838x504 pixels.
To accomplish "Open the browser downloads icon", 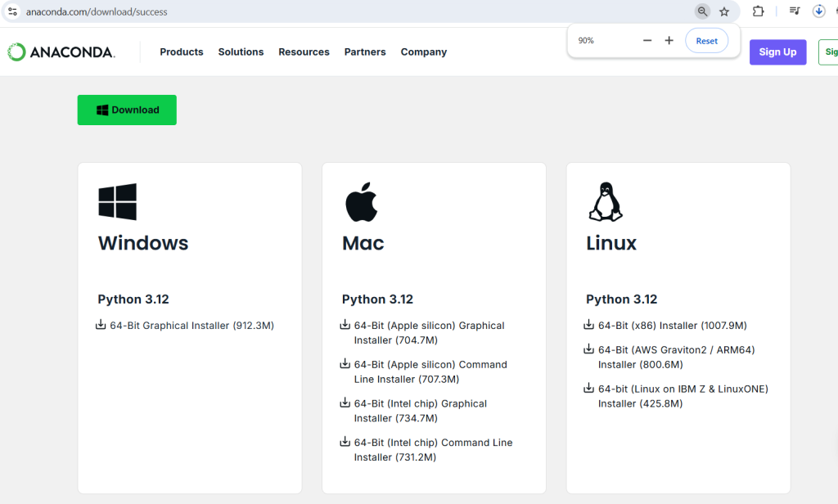I will (818, 11).
